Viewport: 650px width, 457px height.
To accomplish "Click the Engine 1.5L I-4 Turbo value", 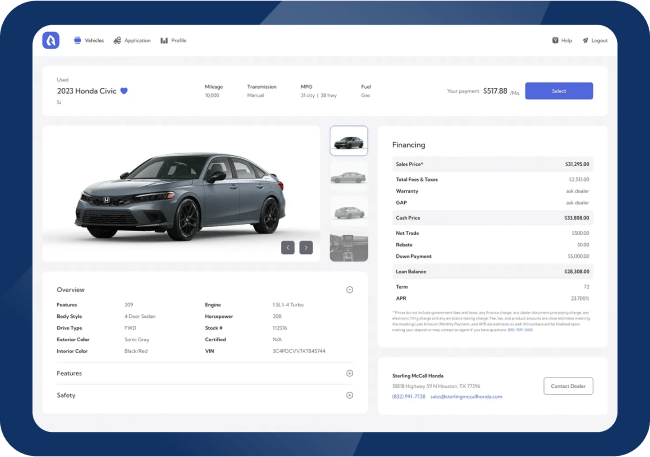I will (x=288, y=304).
